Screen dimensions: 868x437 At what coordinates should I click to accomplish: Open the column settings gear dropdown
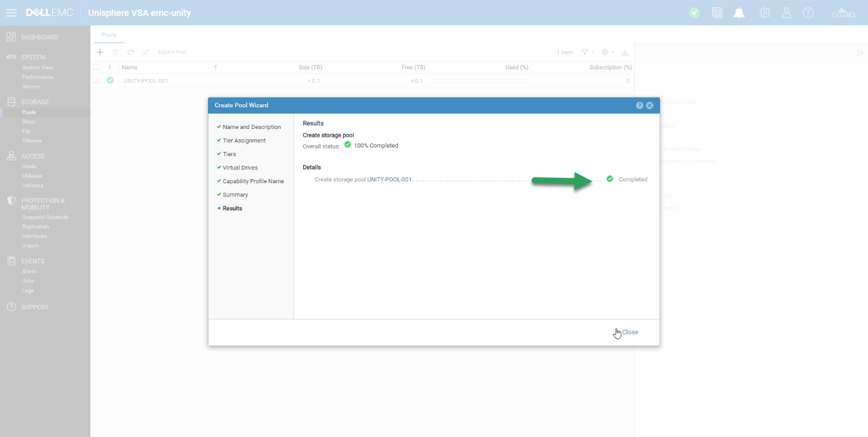tap(608, 52)
